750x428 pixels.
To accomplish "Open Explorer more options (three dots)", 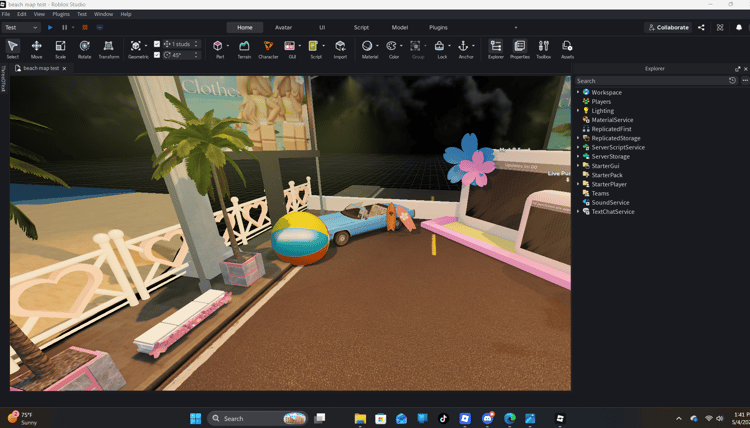I will 745,81.
